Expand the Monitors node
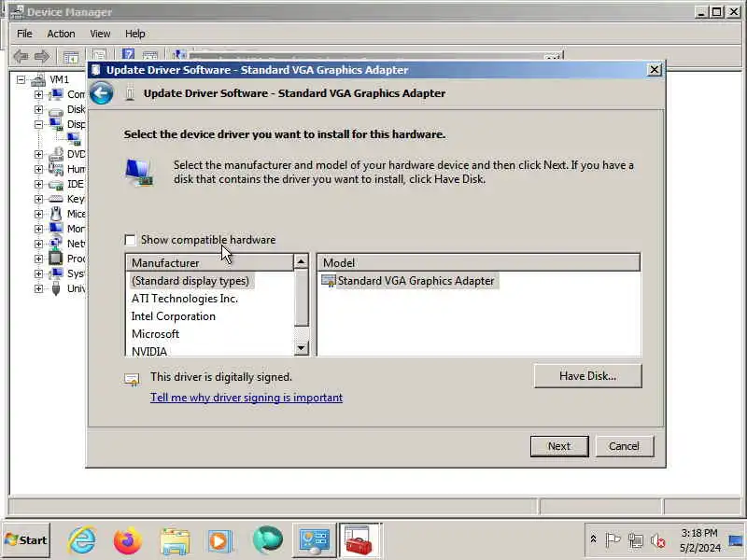The width and height of the screenshot is (747, 560). point(38,229)
